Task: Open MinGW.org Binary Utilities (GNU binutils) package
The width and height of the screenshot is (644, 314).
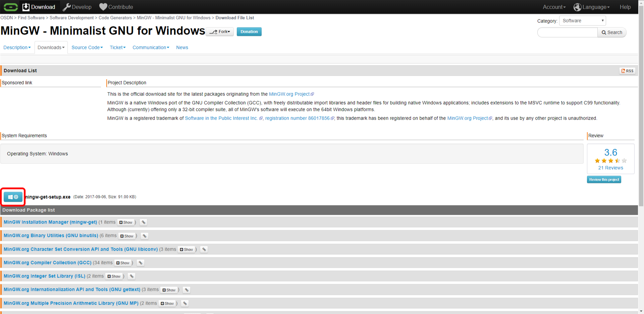Action: [51, 236]
